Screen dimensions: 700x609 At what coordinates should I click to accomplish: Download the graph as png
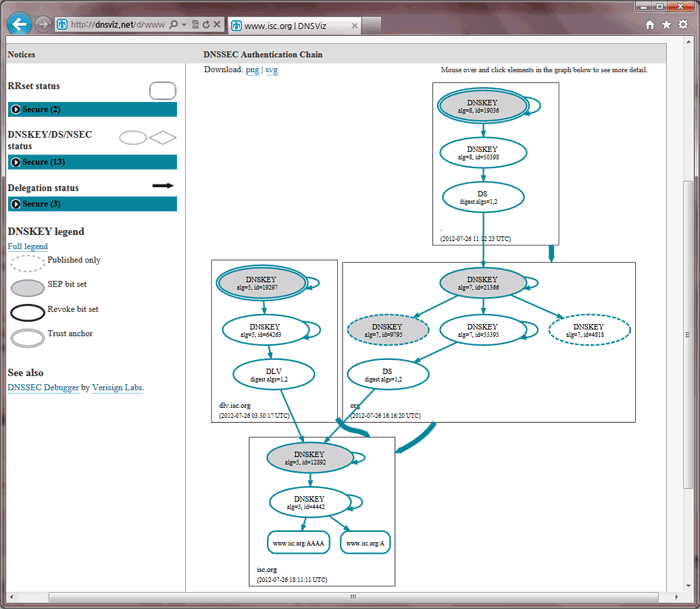click(x=252, y=70)
